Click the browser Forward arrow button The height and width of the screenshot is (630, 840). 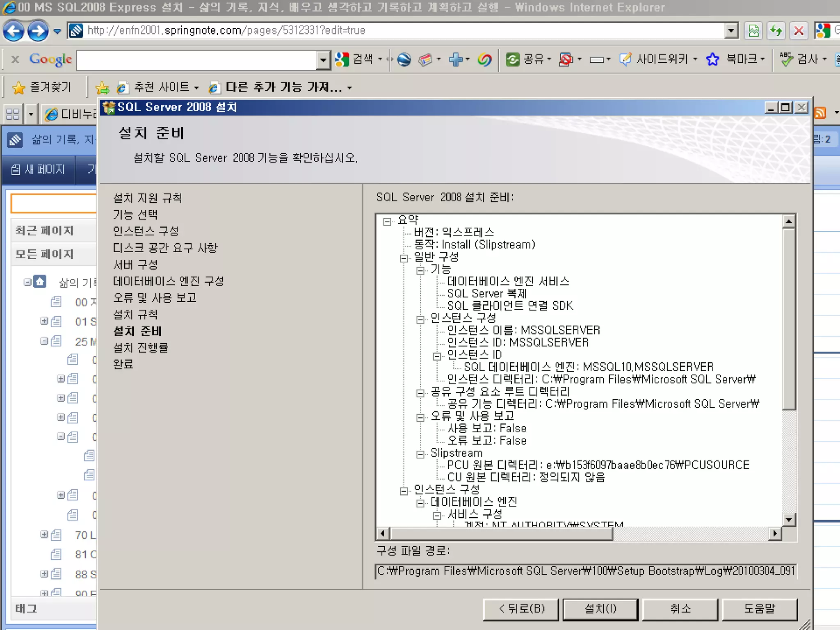click(x=38, y=31)
